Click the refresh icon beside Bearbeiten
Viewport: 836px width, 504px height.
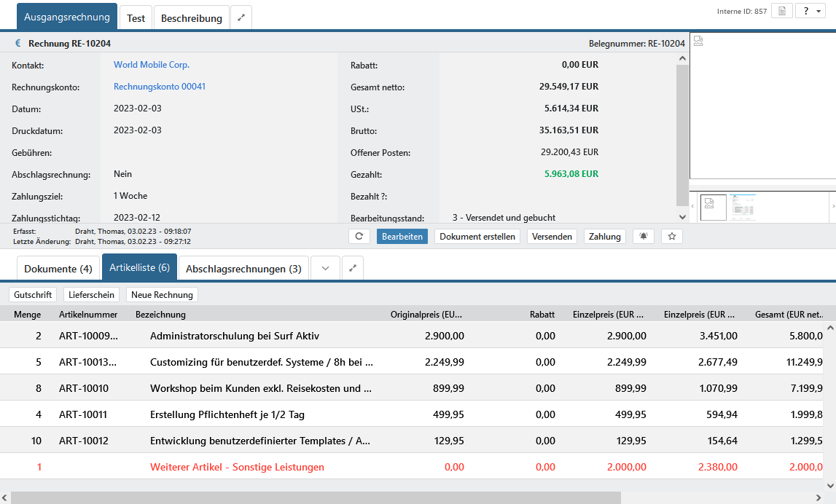pyautogui.click(x=359, y=237)
